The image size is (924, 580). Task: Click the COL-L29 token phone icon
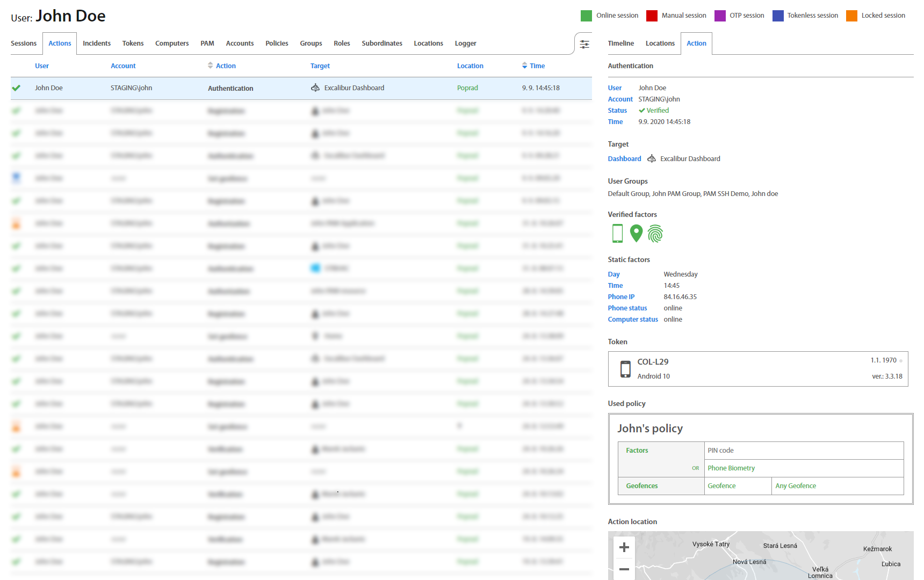click(625, 369)
